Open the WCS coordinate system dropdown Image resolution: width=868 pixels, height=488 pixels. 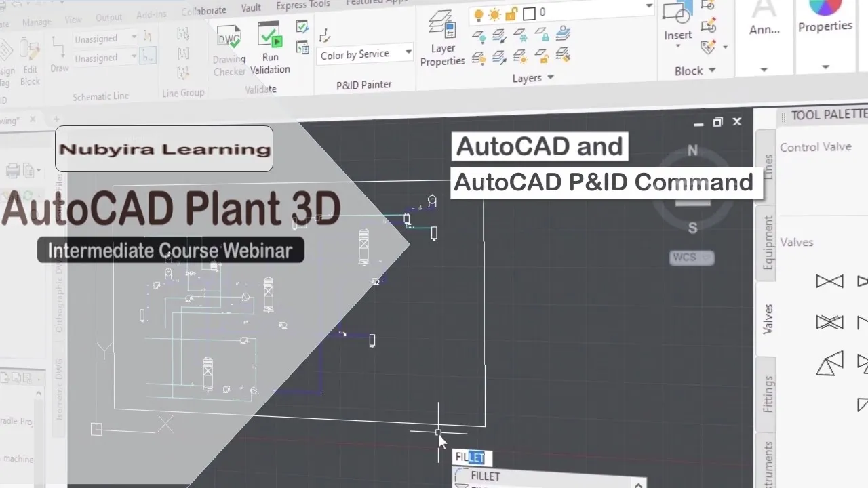click(692, 258)
